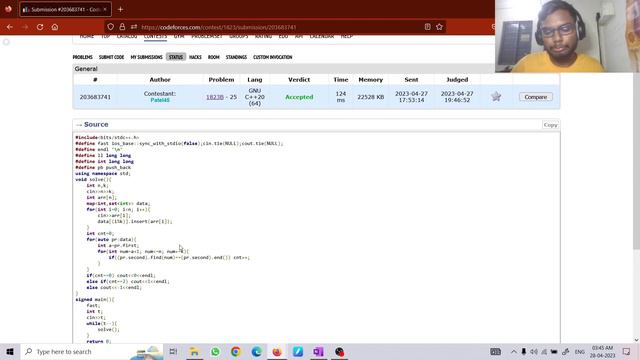Click the permissions icon beside the padlock
This screenshot has height=360, width=640.
coord(134,27)
